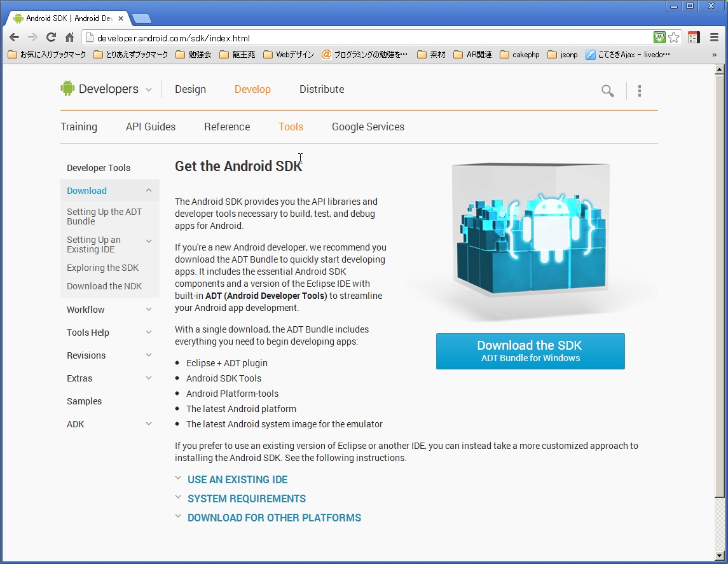This screenshot has width=728, height=564.
Task: Open Exploring the SDK link
Action: point(102,268)
